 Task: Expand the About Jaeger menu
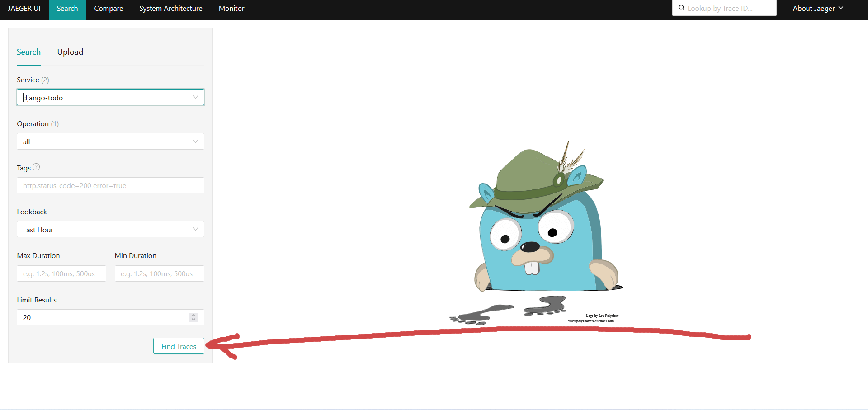[818, 9]
